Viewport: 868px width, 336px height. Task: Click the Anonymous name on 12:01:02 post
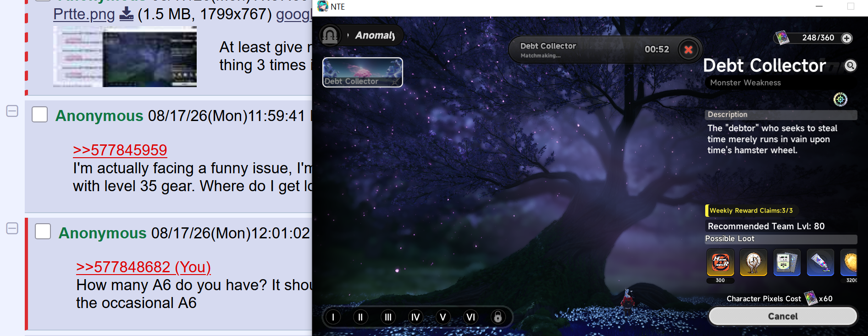[103, 233]
